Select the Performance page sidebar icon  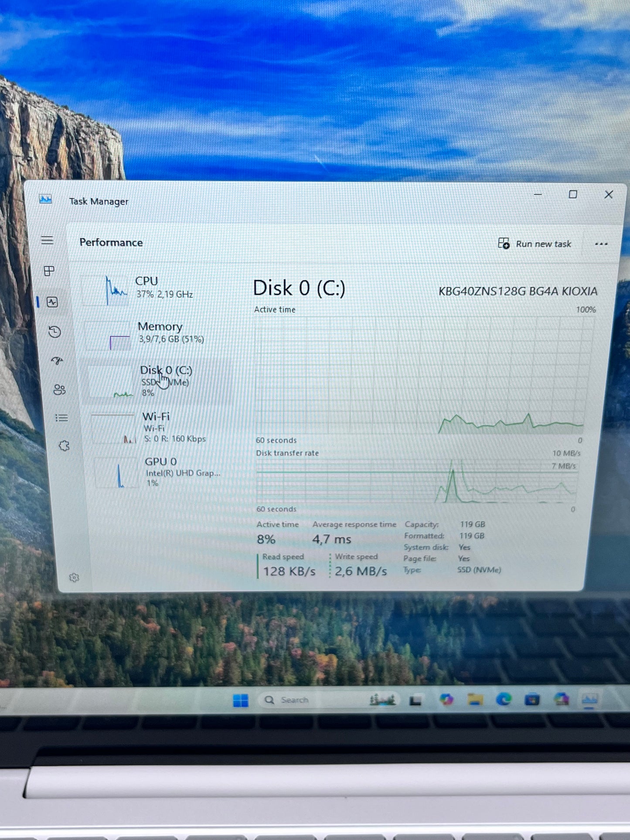pos(52,302)
